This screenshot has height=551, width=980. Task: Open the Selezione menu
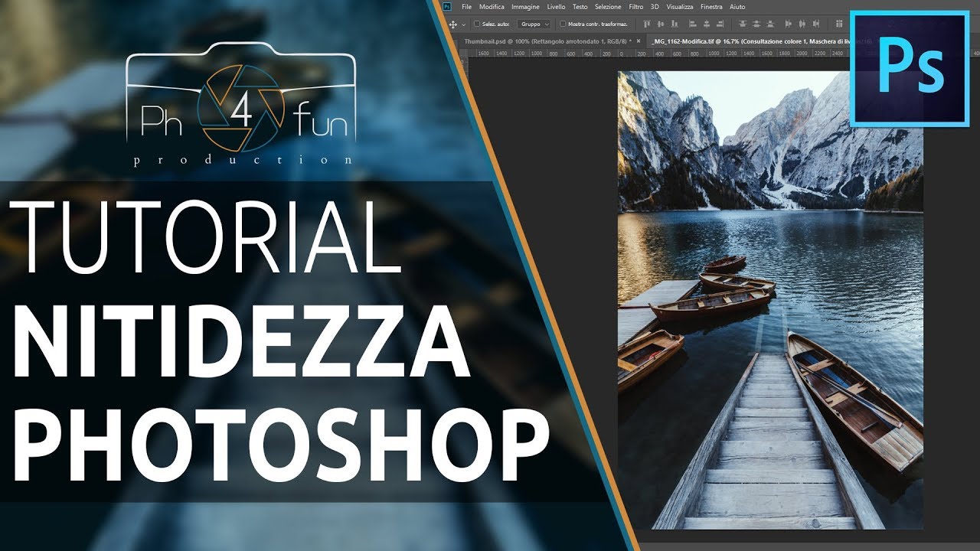pos(608,6)
